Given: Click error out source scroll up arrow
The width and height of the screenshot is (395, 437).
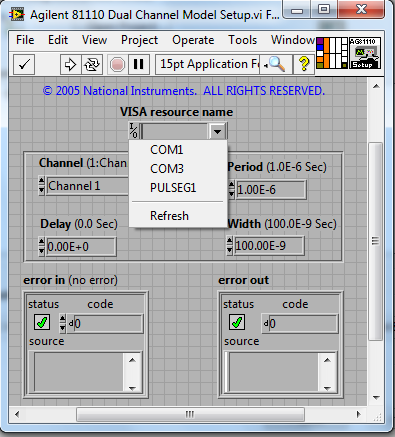Looking at the screenshot, I should pos(327,360).
